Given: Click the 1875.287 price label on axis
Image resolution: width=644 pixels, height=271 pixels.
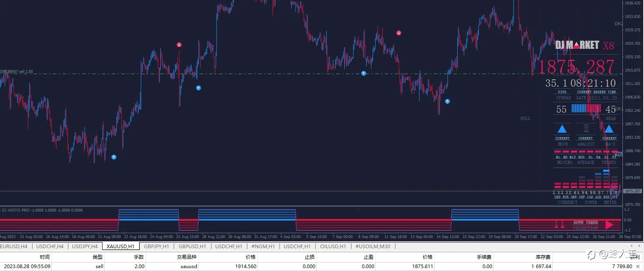Looking at the screenshot, I should click(632, 191).
